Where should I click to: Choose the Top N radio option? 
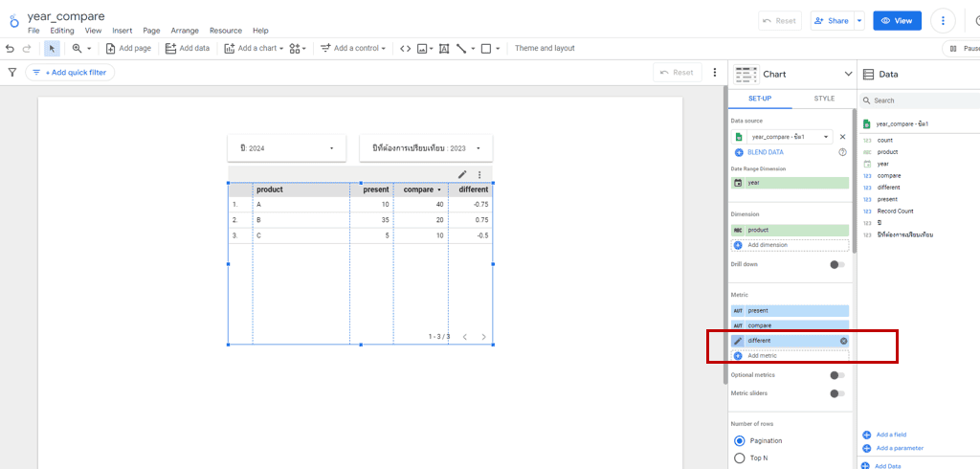pyautogui.click(x=740, y=458)
